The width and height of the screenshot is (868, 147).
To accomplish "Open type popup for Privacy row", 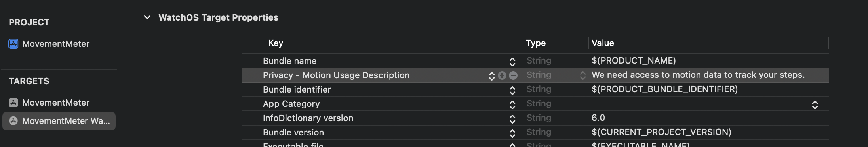I will (x=583, y=75).
